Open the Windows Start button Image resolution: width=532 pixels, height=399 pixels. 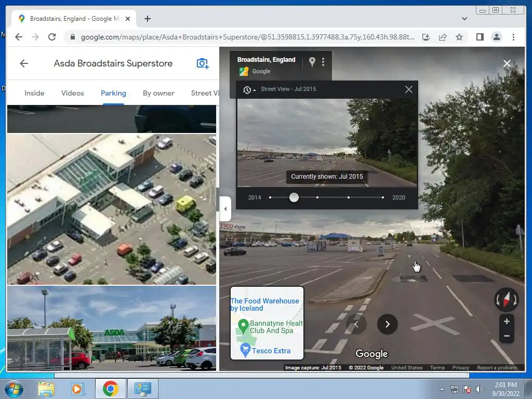pos(14,389)
